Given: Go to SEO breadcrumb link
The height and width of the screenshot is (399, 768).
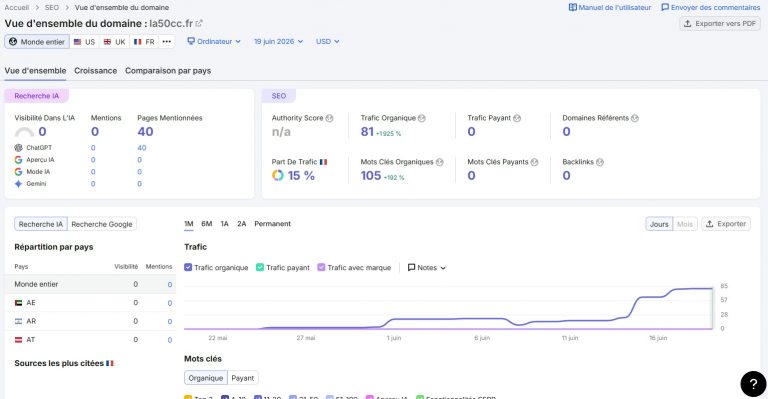Looking at the screenshot, I should tap(52, 7).
